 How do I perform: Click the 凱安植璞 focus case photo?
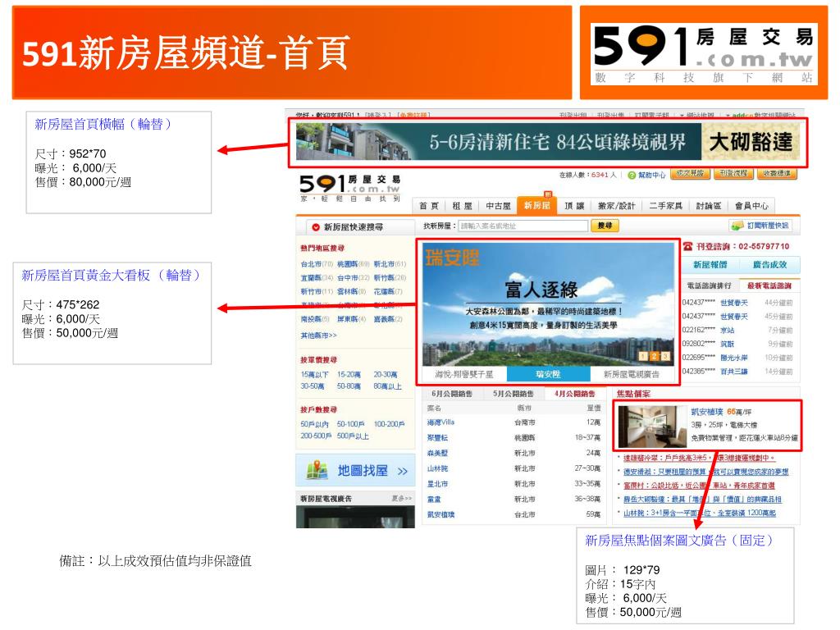[651, 427]
